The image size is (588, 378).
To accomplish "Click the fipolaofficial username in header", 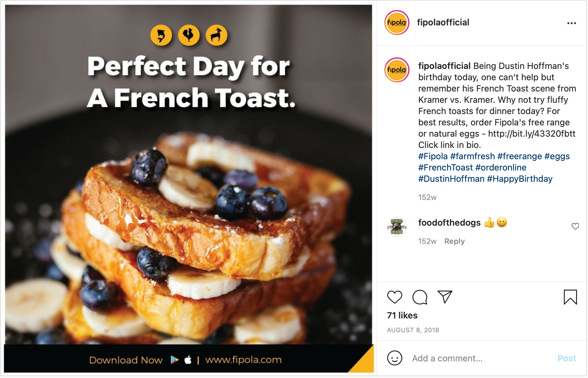I will click(x=443, y=23).
